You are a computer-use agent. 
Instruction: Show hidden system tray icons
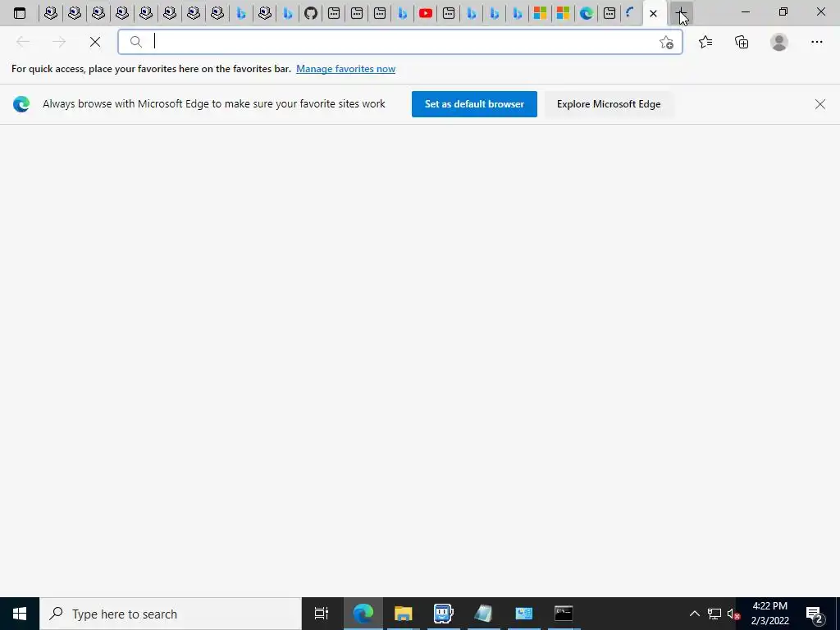point(694,614)
